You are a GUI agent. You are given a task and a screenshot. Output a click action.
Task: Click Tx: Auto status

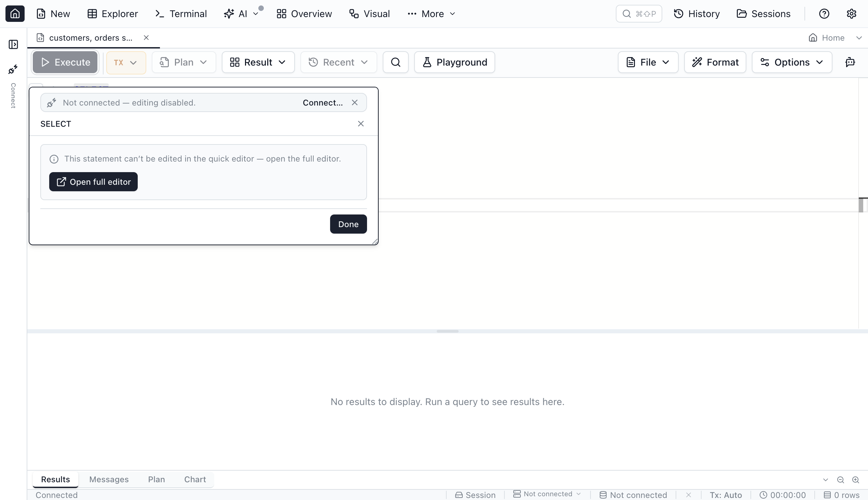726,495
